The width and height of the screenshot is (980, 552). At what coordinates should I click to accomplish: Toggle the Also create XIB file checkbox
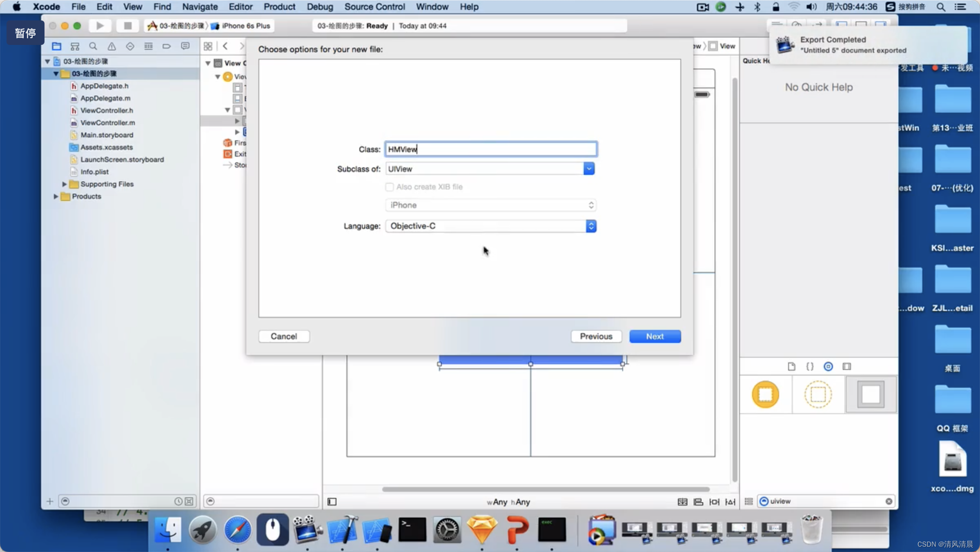389,187
